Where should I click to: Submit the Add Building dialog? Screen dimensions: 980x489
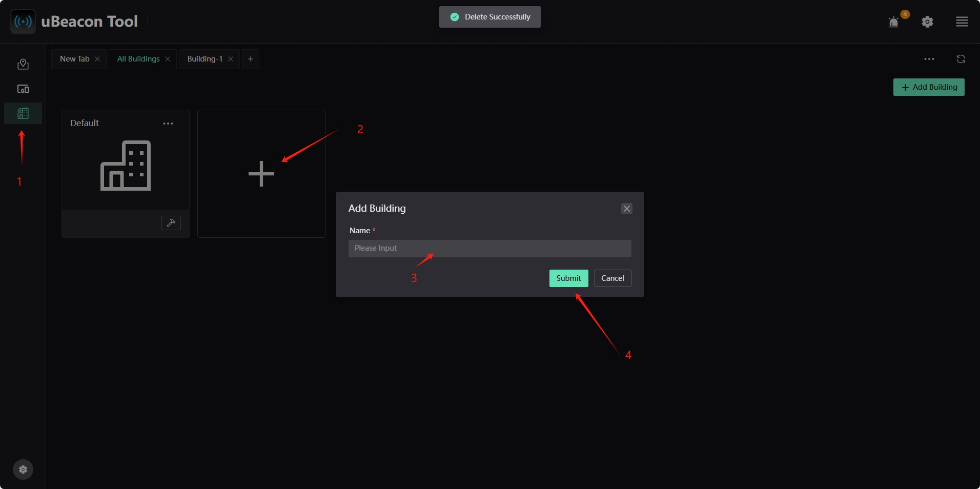[569, 278]
